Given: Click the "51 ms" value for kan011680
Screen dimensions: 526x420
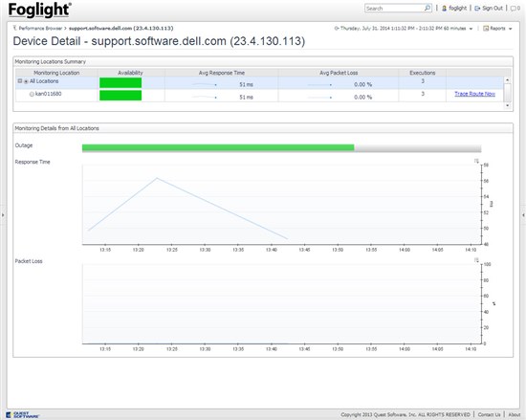Looking at the screenshot, I should coord(246,98).
